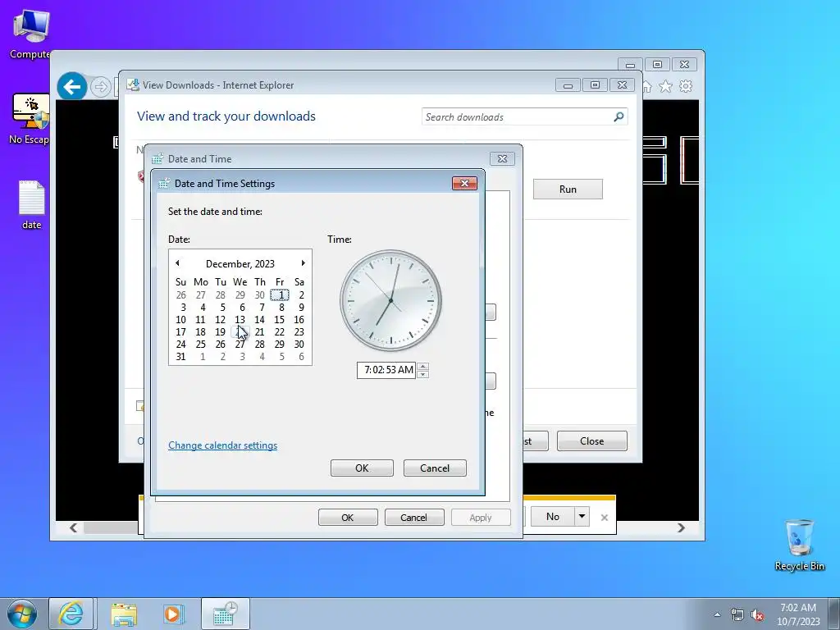Viewport: 840px width, 630px height.
Task: Dismiss the notification bar with X
Action: pos(605,518)
